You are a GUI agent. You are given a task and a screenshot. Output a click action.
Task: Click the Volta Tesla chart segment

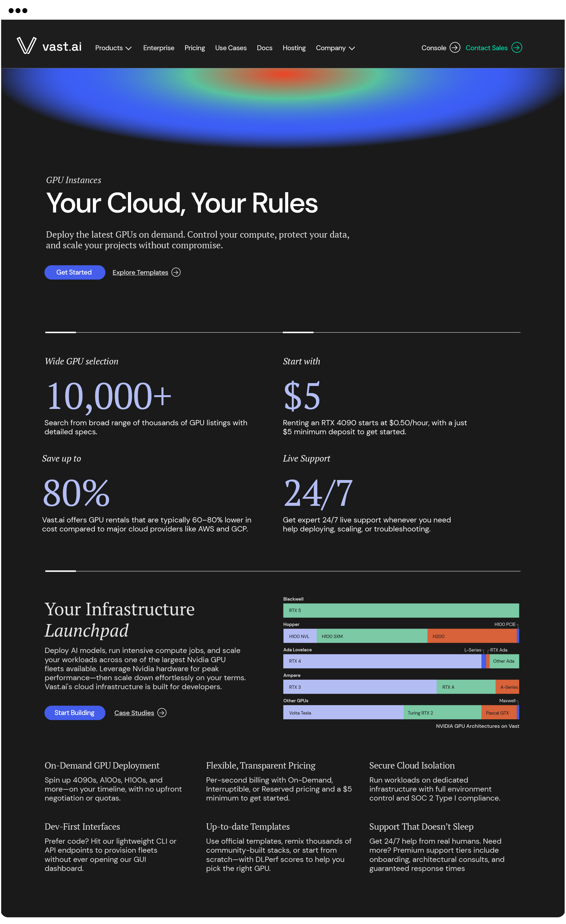[343, 712]
